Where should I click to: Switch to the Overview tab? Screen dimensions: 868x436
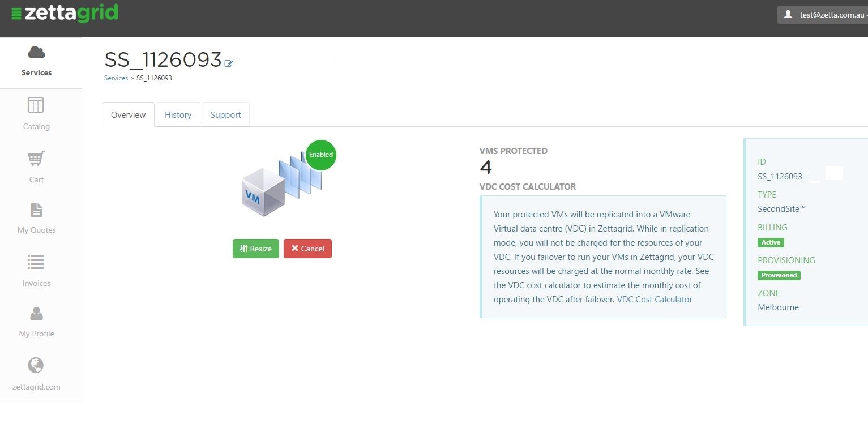click(128, 114)
